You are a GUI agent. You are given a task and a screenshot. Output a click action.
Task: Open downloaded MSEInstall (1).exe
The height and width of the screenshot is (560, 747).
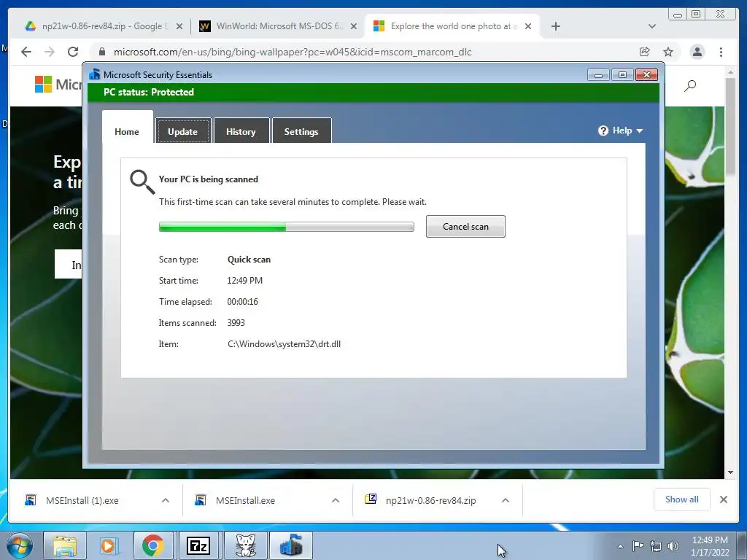82,500
